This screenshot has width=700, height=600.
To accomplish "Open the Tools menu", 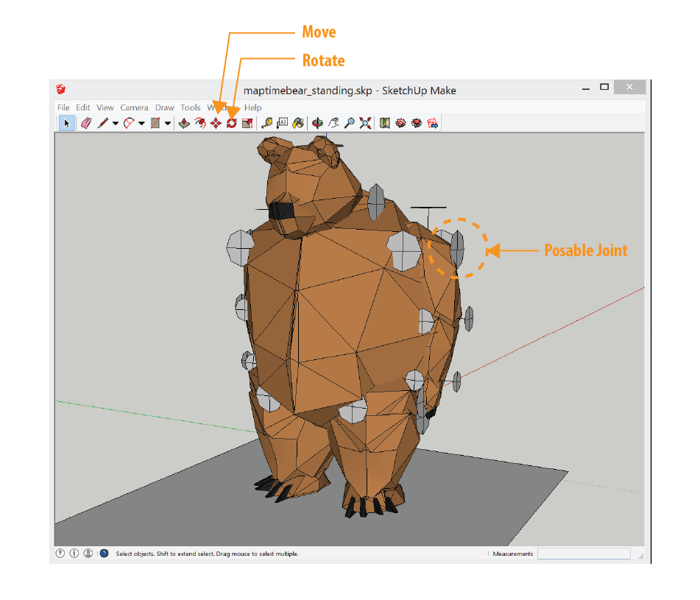I will pyautogui.click(x=190, y=107).
